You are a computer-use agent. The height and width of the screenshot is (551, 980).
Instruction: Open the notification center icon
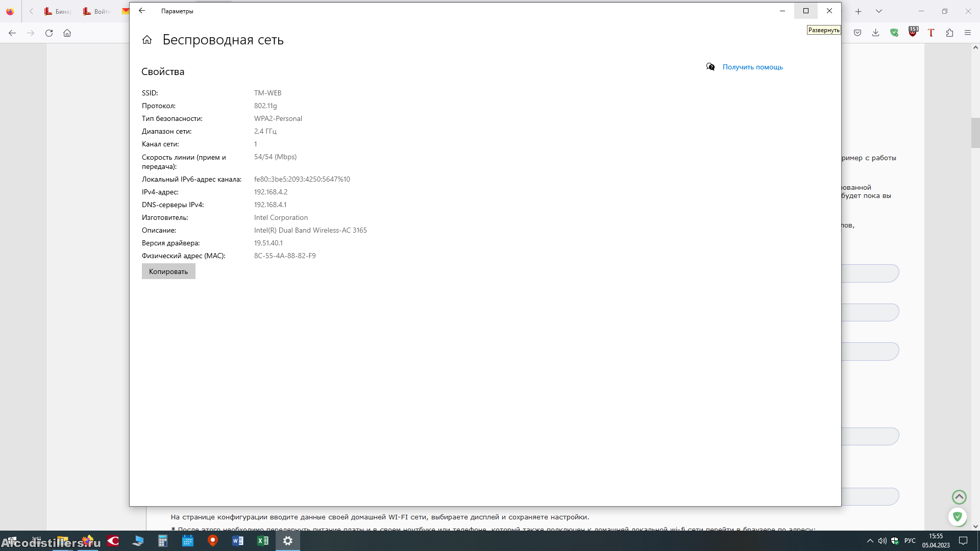point(963,541)
